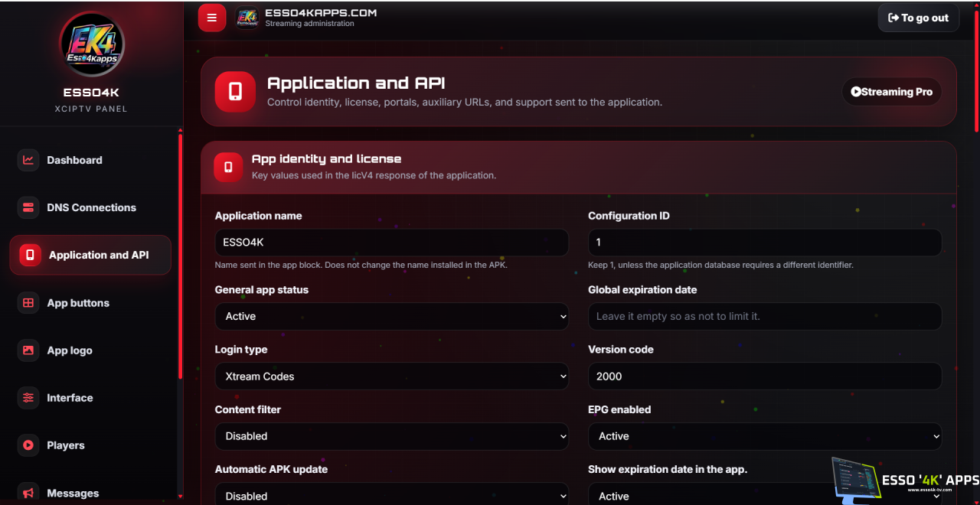This screenshot has width=980, height=505.
Task: Open Login type dropdown showing Xtream Codes
Action: click(x=391, y=376)
